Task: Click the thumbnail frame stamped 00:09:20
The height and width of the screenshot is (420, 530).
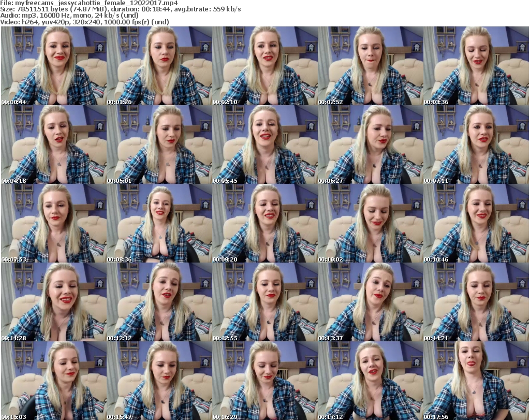Action: tap(265, 223)
